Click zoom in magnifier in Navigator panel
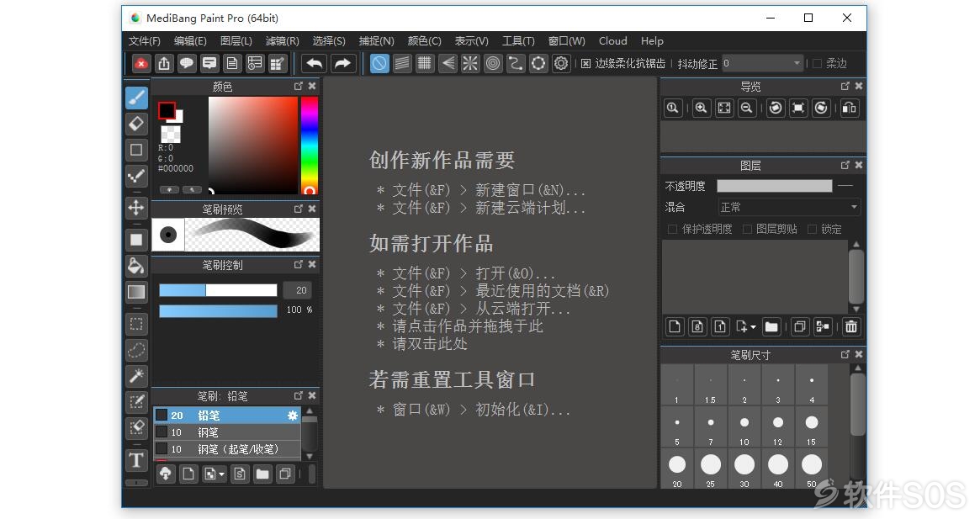Image resolution: width=980 pixels, height=519 pixels. coord(702,109)
